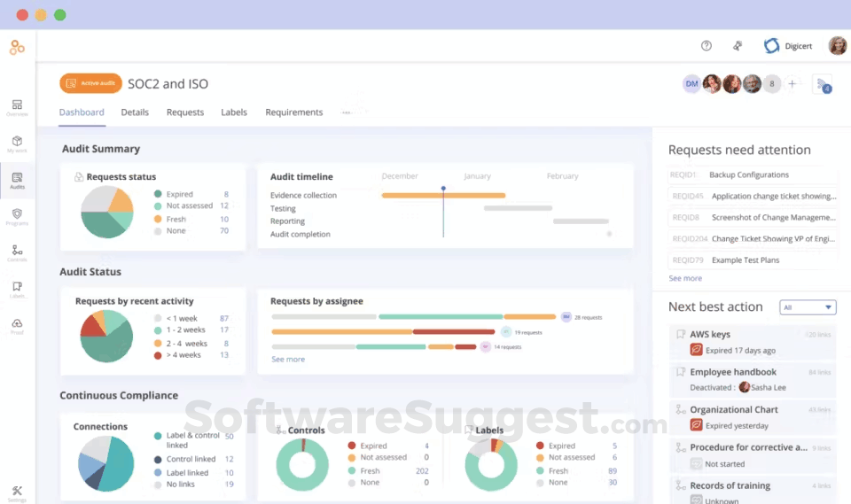Click the plus icon to add a member
This screenshot has width=851, height=504.
(x=792, y=84)
